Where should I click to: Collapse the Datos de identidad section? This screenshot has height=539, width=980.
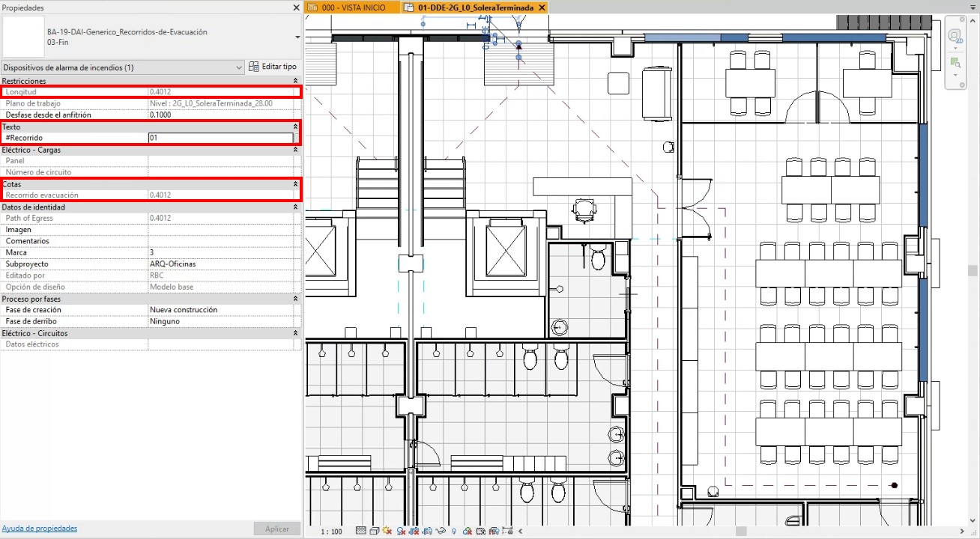click(x=295, y=207)
